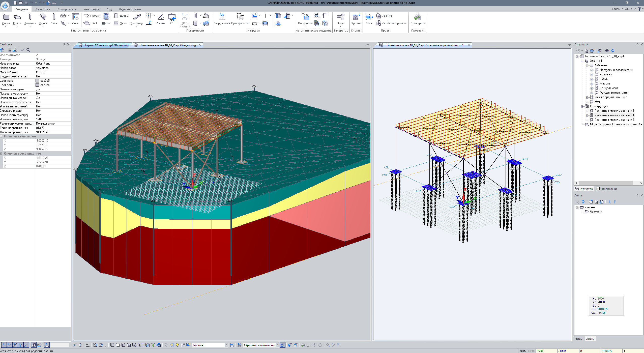Click the magnifier icon in Свойства toolbar
The height and width of the screenshot is (353, 644).
[28, 50]
